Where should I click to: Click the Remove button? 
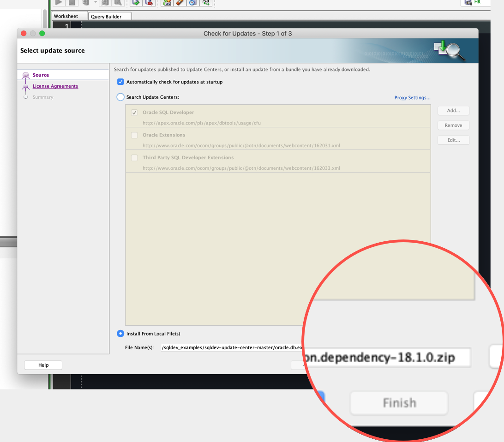click(x=453, y=125)
